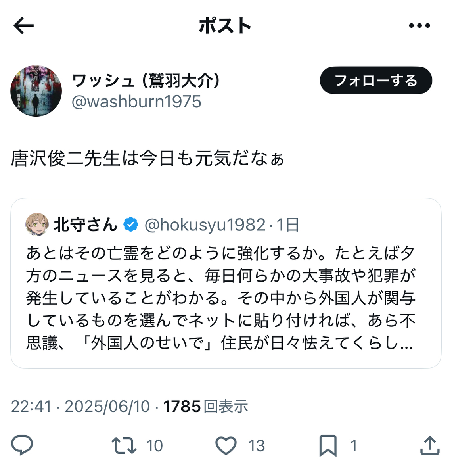
Task: Open 北守さん's small avatar in quote
Action: click(37, 225)
